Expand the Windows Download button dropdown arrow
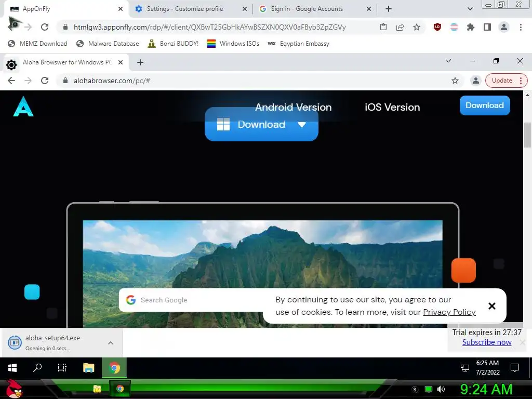532x399 pixels. pyautogui.click(x=302, y=125)
